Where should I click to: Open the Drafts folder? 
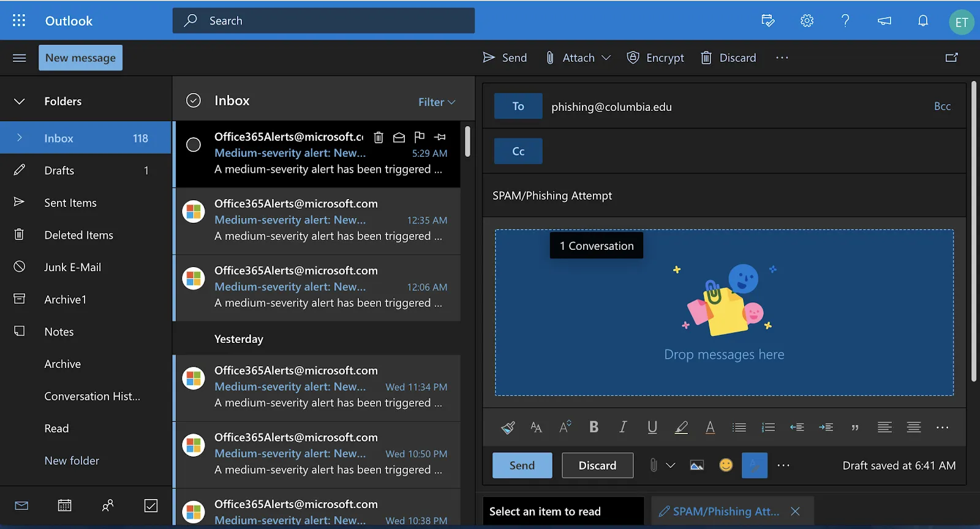click(86, 170)
